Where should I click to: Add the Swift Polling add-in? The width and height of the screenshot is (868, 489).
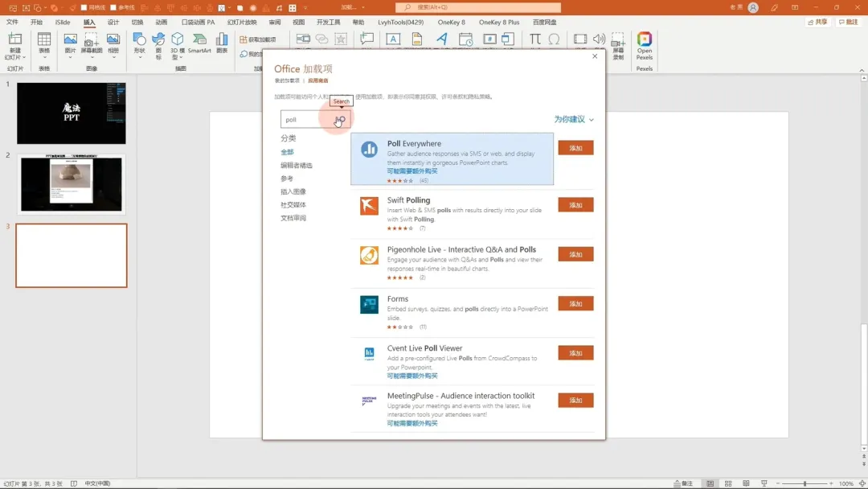(575, 205)
